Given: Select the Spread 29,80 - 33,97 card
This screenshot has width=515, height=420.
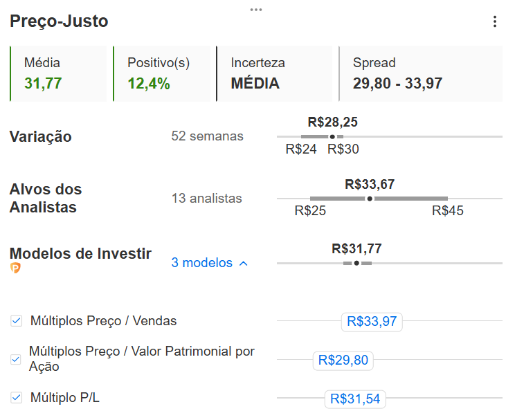Looking at the screenshot, I should [420, 73].
